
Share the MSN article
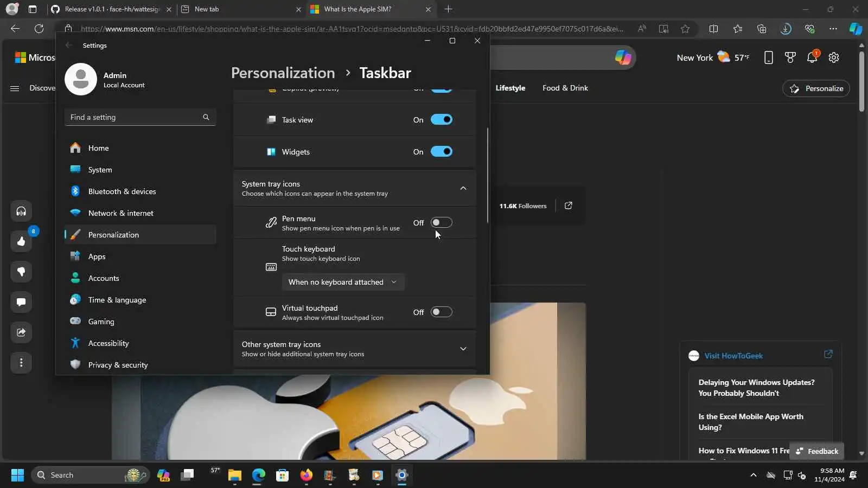(21, 332)
